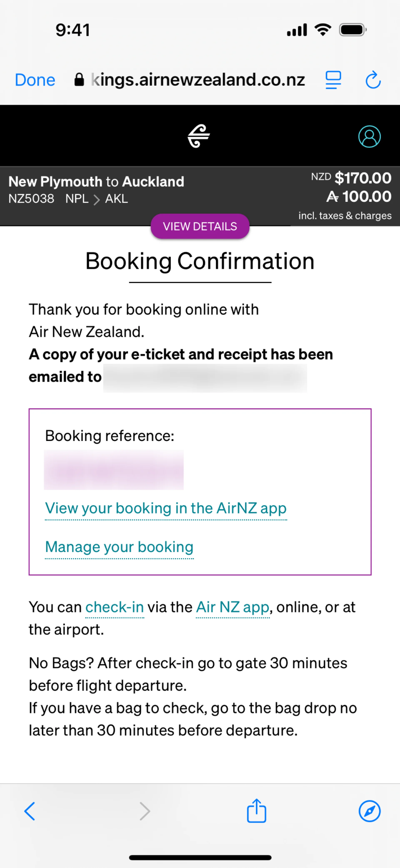Tap the Air New Zealand koru logo
The image size is (400, 868).
point(199,136)
